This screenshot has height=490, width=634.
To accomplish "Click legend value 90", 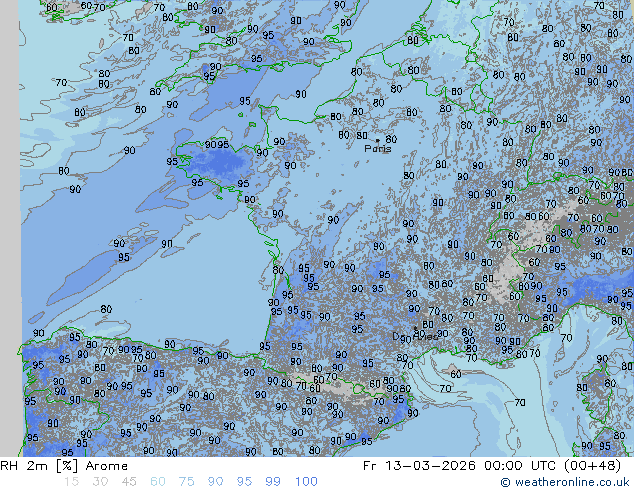I will click(x=215, y=482).
